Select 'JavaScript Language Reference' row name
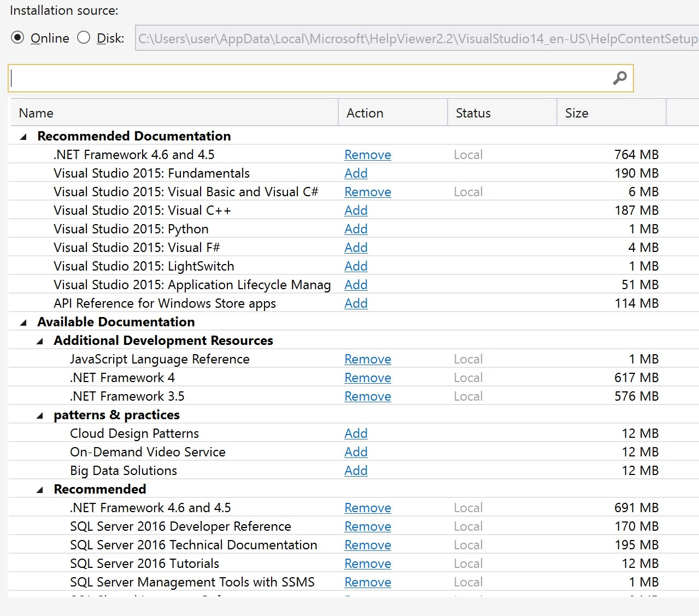 tap(160, 359)
